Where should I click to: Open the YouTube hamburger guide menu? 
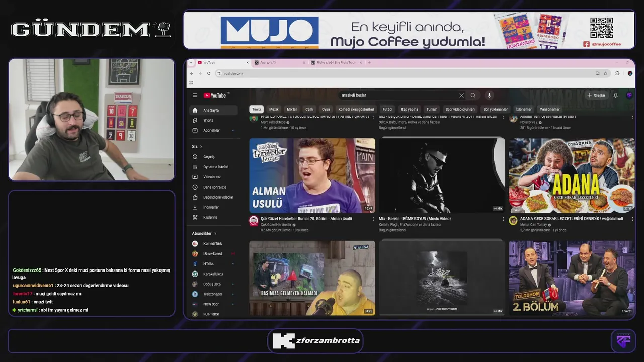(195, 95)
